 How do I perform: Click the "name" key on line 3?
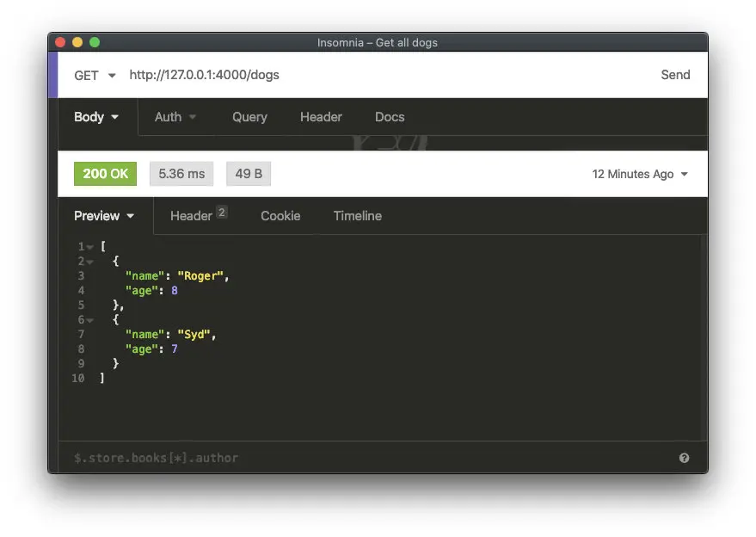144,276
